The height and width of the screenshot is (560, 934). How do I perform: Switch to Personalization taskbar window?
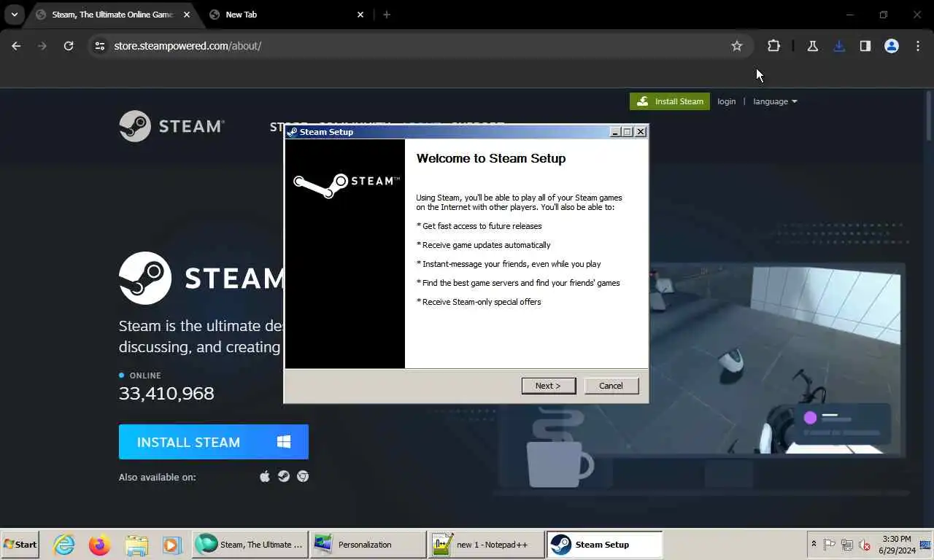click(x=368, y=545)
